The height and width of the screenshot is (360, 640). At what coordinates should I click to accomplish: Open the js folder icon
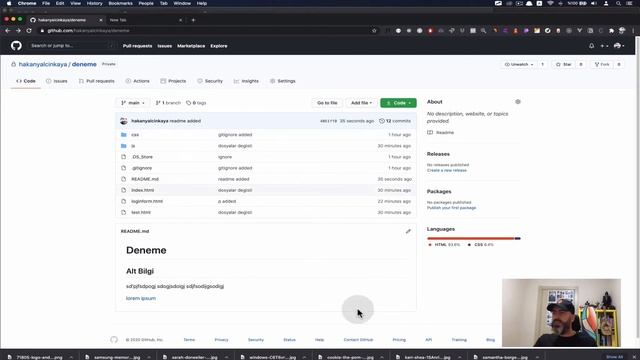click(124, 146)
